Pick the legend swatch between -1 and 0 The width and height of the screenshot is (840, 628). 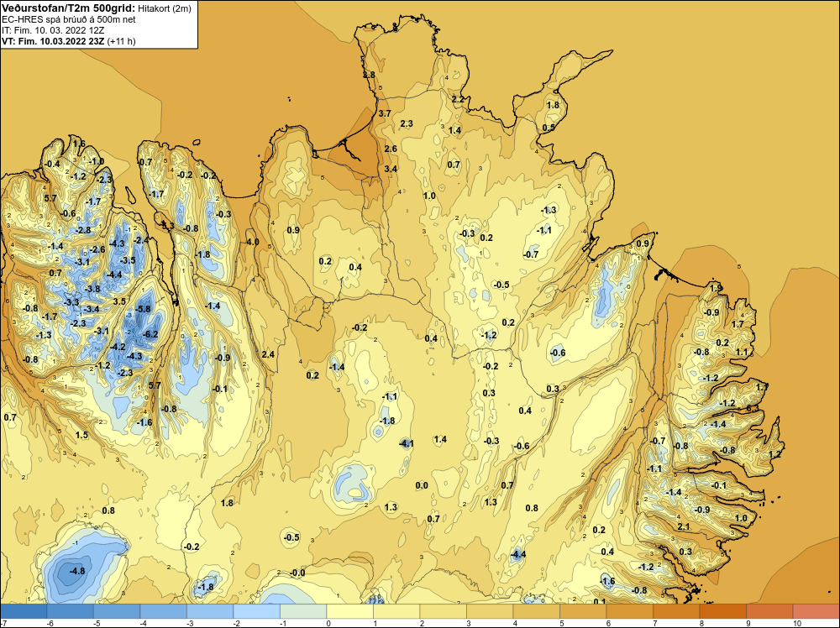pos(303,611)
